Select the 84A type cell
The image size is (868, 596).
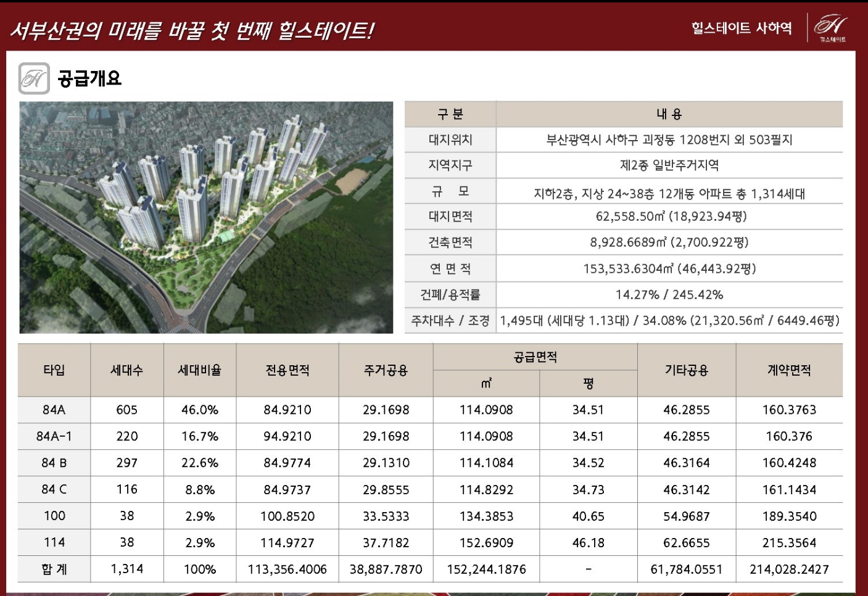tap(54, 410)
